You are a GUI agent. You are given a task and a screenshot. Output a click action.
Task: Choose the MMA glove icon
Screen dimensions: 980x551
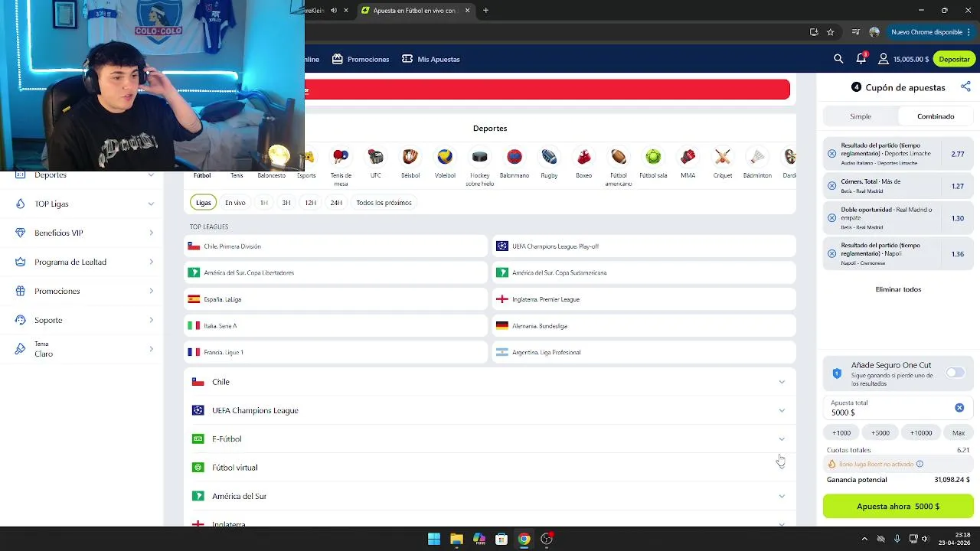coord(688,157)
